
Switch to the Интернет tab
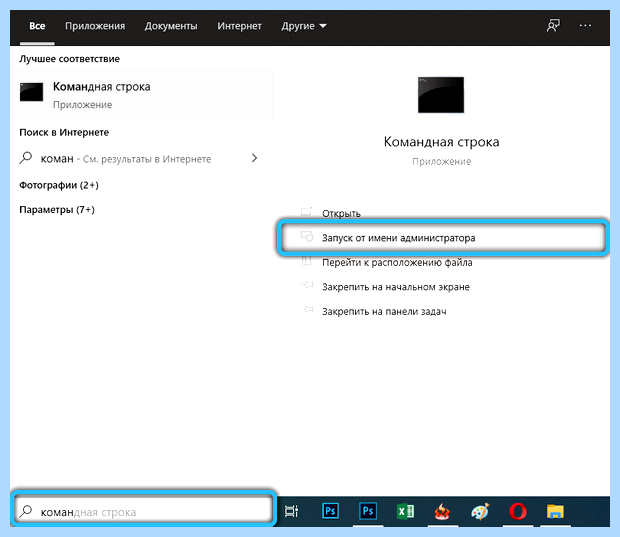[239, 26]
